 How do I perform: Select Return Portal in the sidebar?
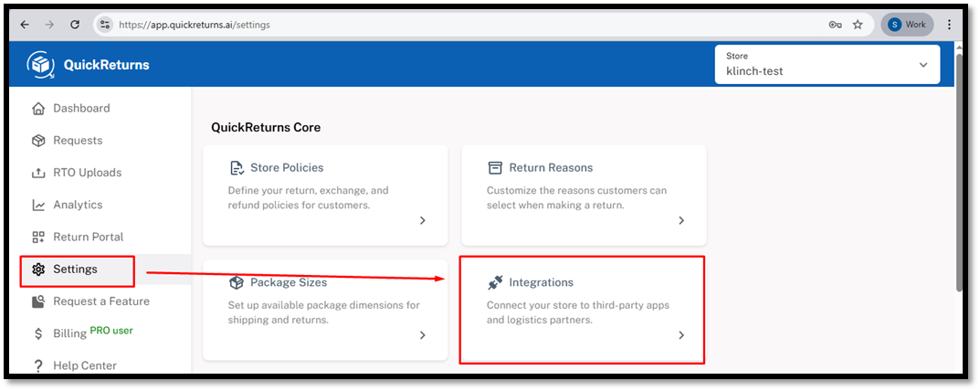tap(88, 238)
